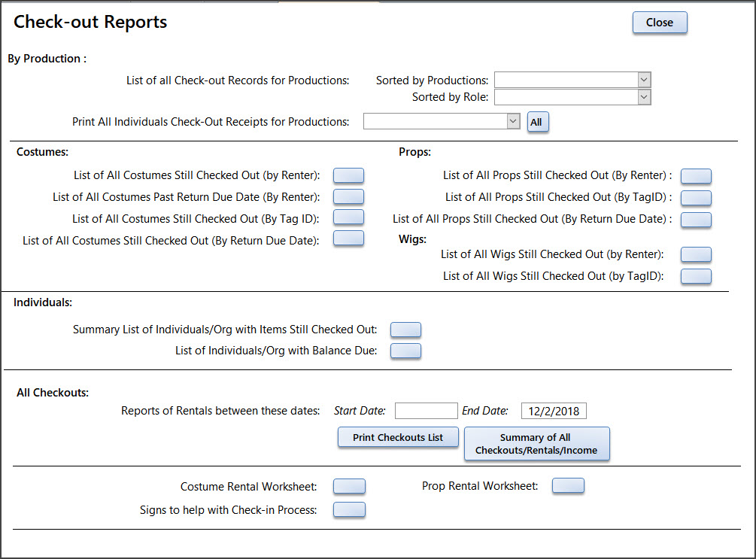Viewport: 756px width, 559px height.
Task: Open the Prop Rental Worksheet
Action: tap(568, 486)
